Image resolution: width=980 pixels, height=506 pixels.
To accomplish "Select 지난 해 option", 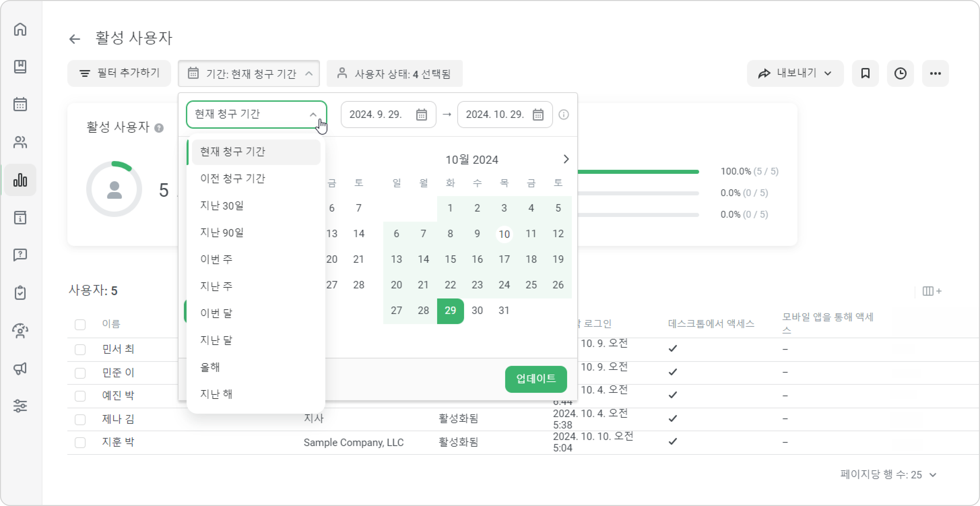I will click(x=256, y=394).
